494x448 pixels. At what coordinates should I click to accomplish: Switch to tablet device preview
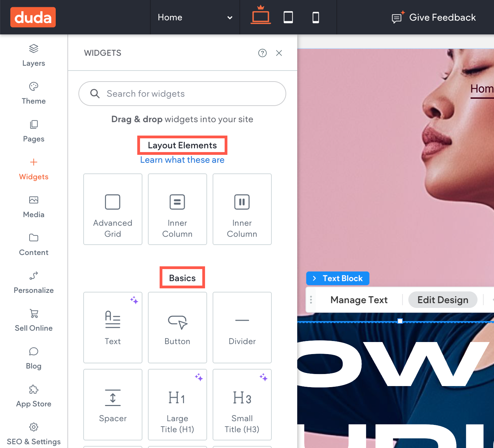288,17
